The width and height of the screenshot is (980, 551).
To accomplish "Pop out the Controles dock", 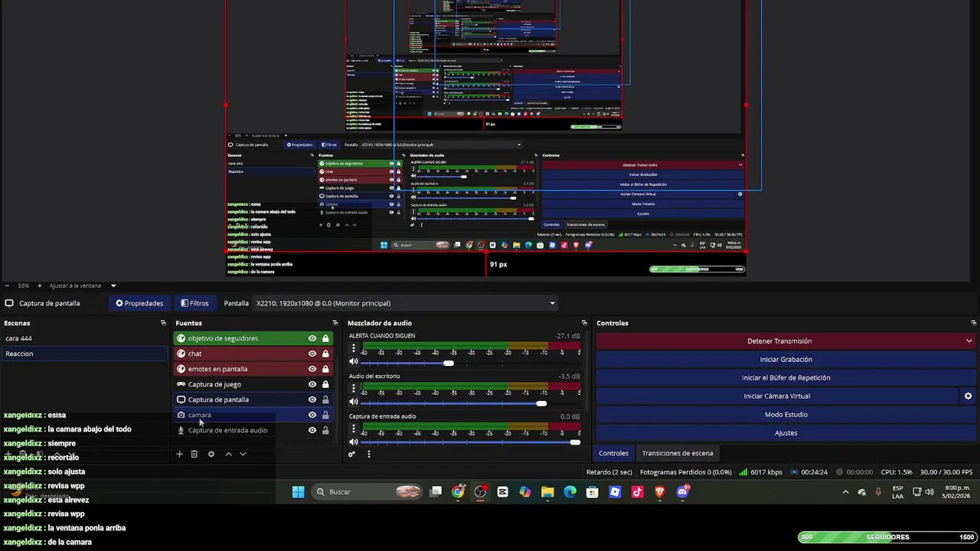I will [973, 323].
